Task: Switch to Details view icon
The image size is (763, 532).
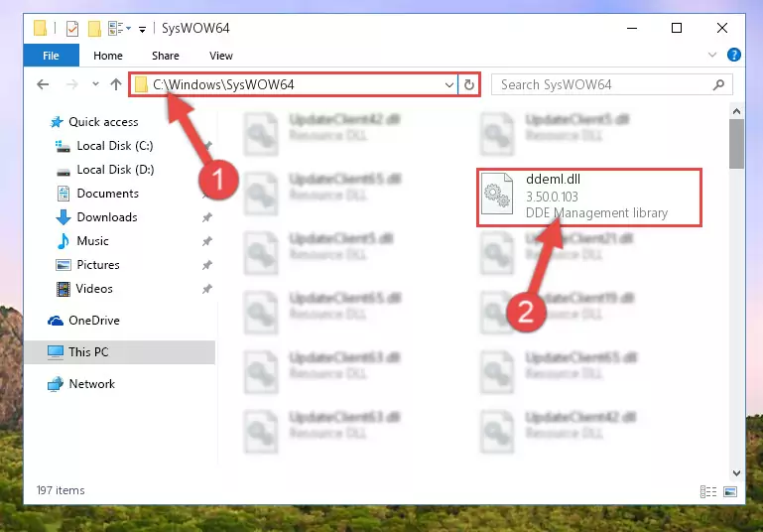Action: 708,491
